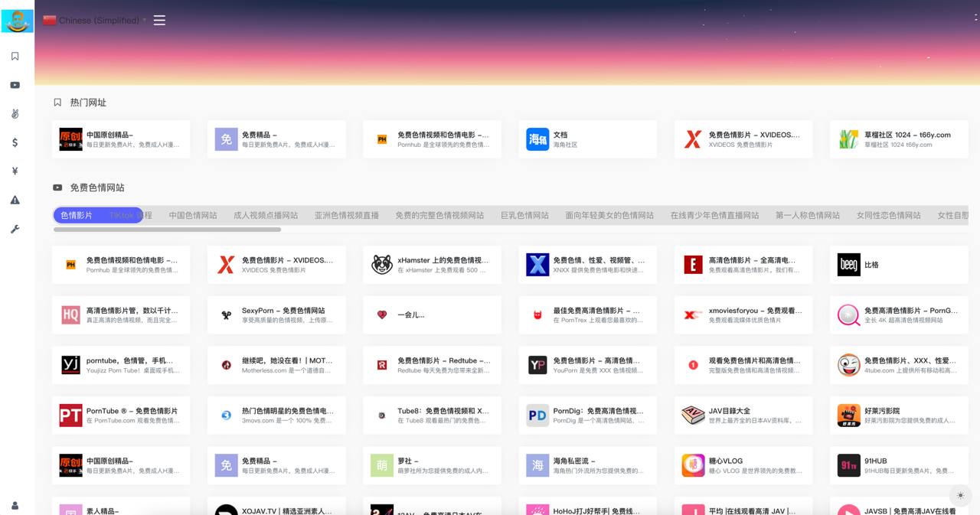Screen dimensions: 980x515
Task: Select the bookmark icon in the left sidebar
Action: [x=15, y=57]
